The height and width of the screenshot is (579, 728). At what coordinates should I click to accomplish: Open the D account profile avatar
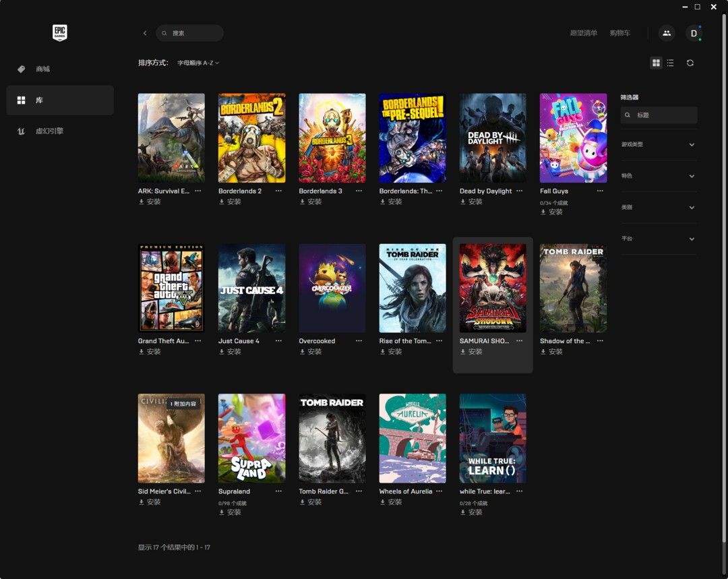pyautogui.click(x=694, y=33)
